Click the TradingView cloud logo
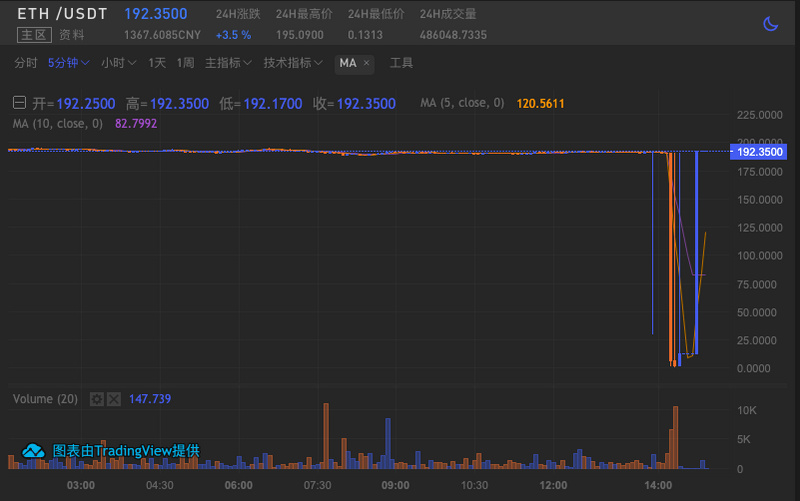Screen dimensions: 800x501 click(33, 450)
